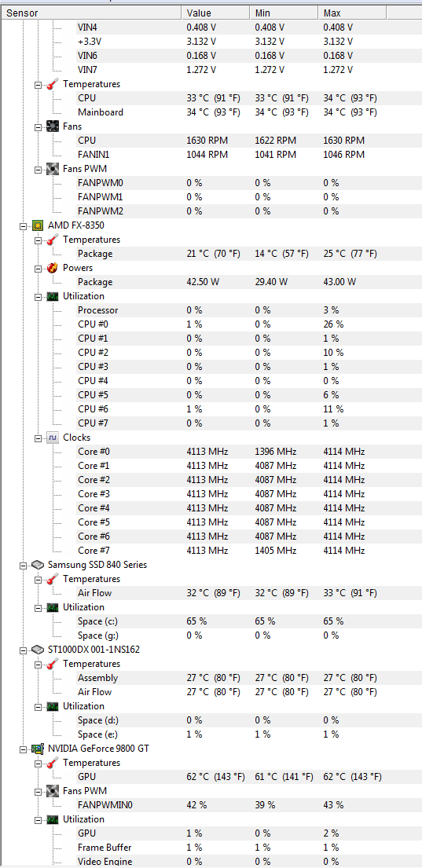Collapse the mainboard Fans PWM section
422x868 pixels.
(39, 170)
